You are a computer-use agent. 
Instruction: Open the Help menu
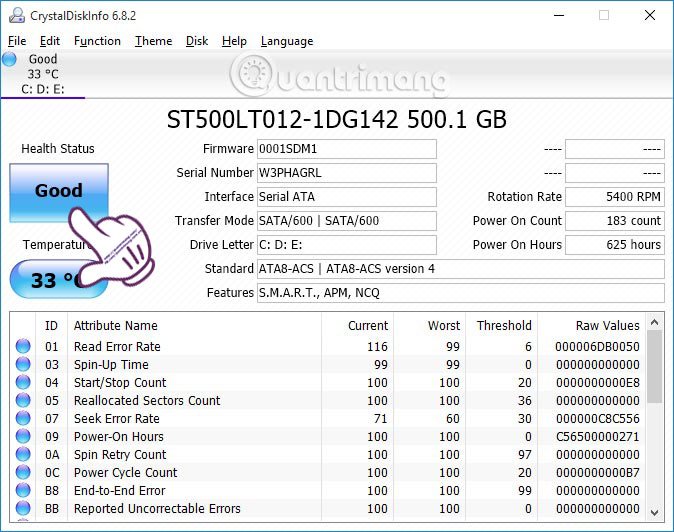[234, 41]
